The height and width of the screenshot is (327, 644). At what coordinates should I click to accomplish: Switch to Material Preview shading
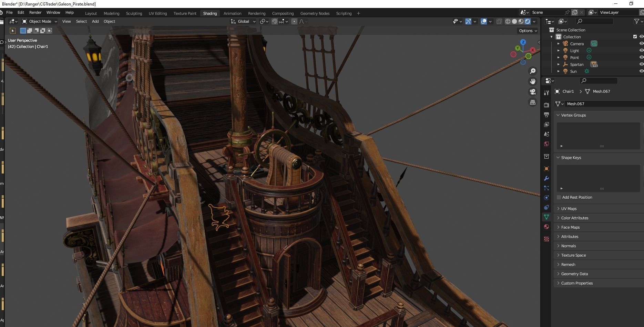coord(521,21)
